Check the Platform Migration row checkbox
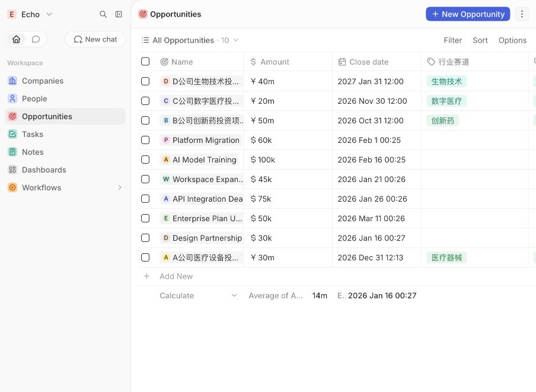Image resolution: width=536 pixels, height=392 pixels. coord(145,140)
